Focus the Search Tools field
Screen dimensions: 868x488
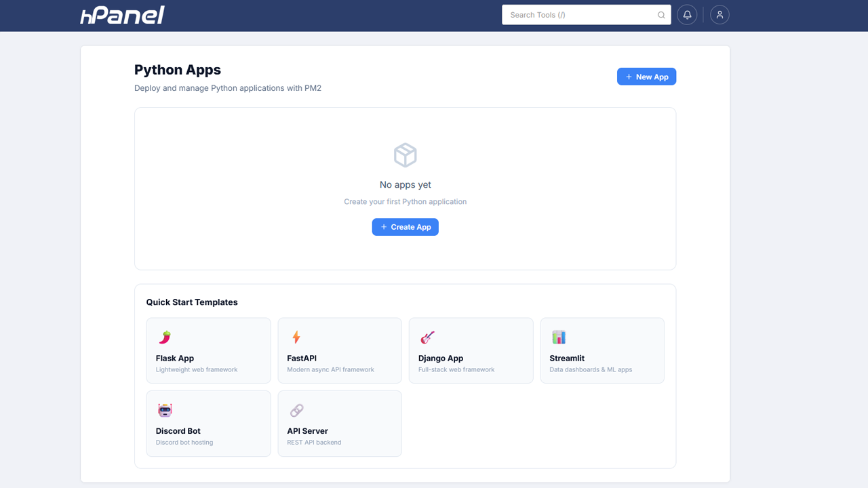587,15
